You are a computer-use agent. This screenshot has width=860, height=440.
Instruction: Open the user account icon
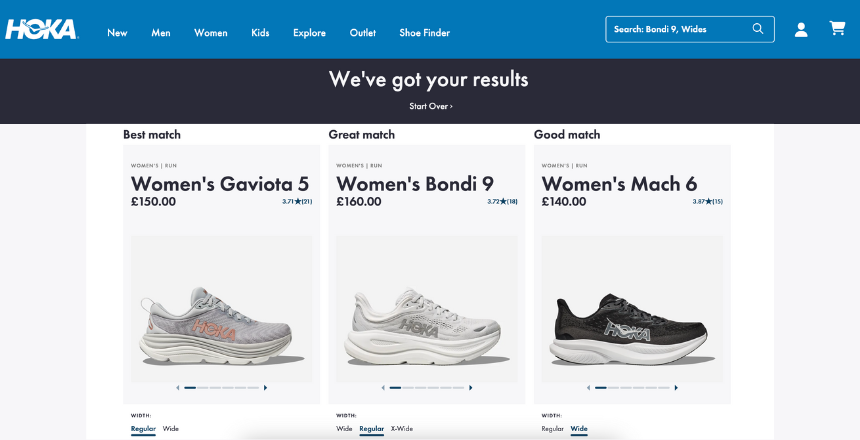[801, 30]
